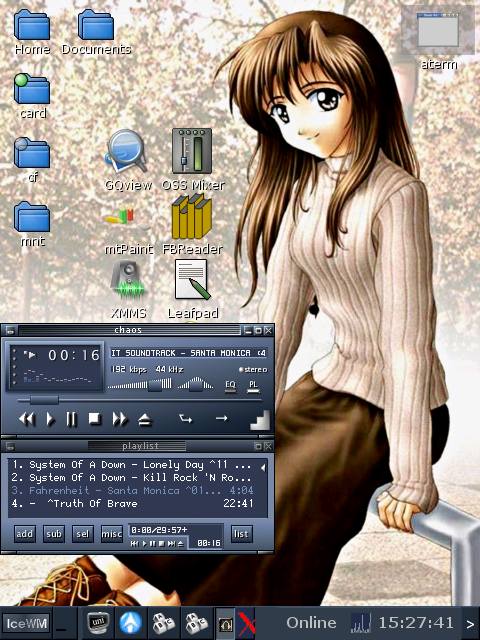This screenshot has width=480, height=640.
Task: Click the XMMS staircase logo corner
Action: [260, 421]
